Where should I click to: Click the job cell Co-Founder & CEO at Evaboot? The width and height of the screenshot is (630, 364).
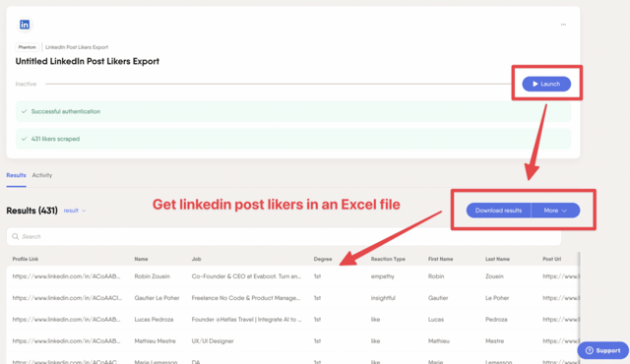pyautogui.click(x=246, y=276)
